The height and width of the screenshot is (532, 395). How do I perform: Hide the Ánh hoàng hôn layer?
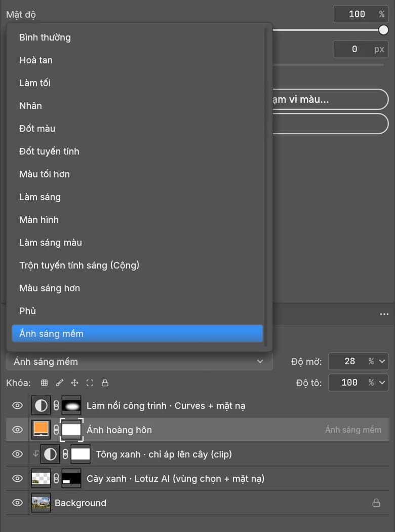(x=17, y=430)
